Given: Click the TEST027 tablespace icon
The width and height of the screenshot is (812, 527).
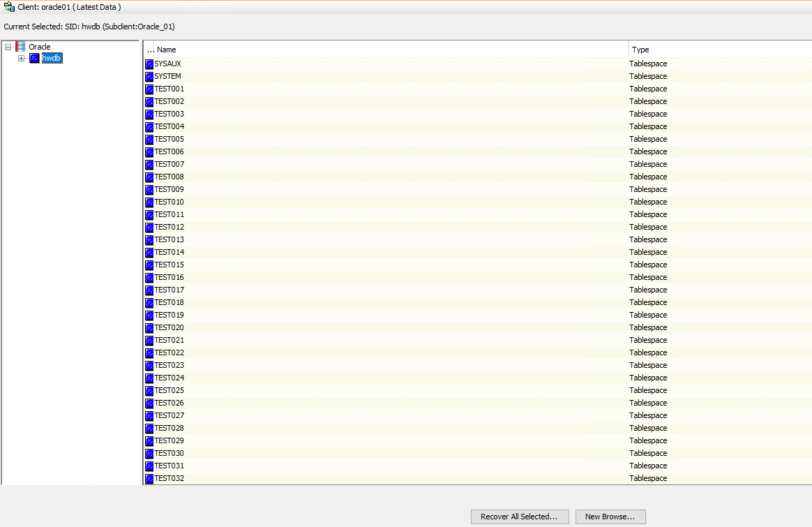Looking at the screenshot, I should (149, 416).
